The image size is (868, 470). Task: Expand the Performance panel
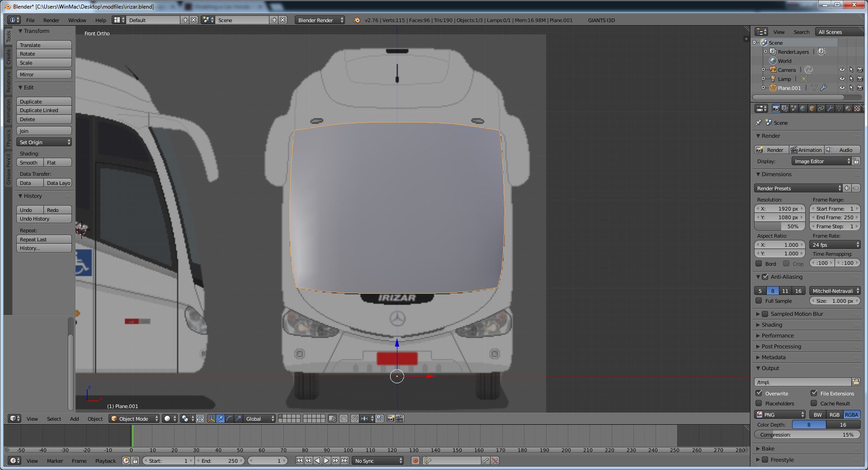(x=758, y=335)
